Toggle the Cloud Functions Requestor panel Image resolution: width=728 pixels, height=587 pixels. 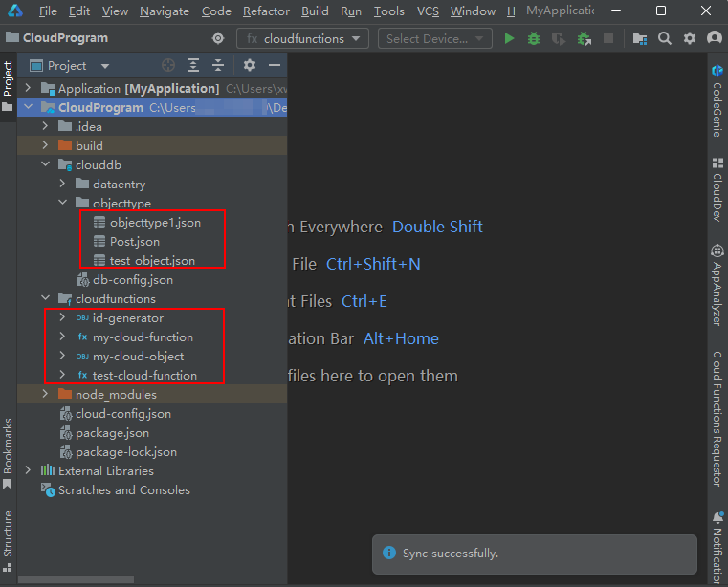tap(717, 419)
